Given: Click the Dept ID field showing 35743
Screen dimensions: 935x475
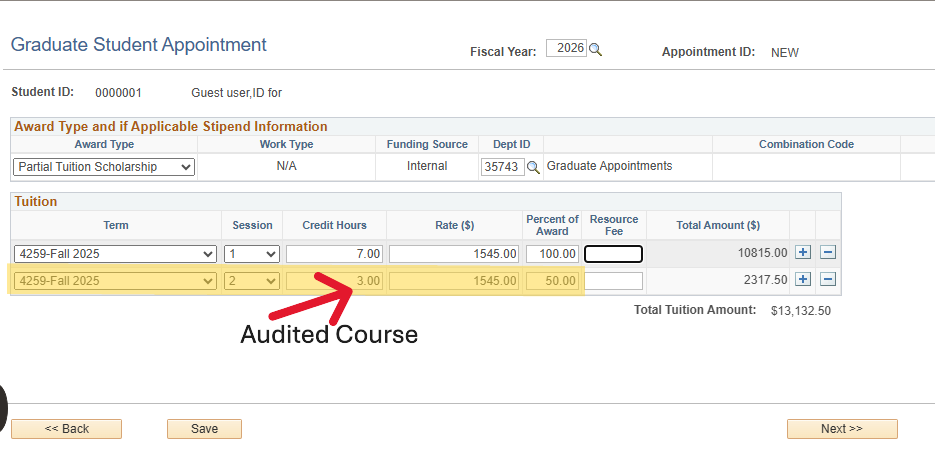Looking at the screenshot, I should [x=502, y=167].
